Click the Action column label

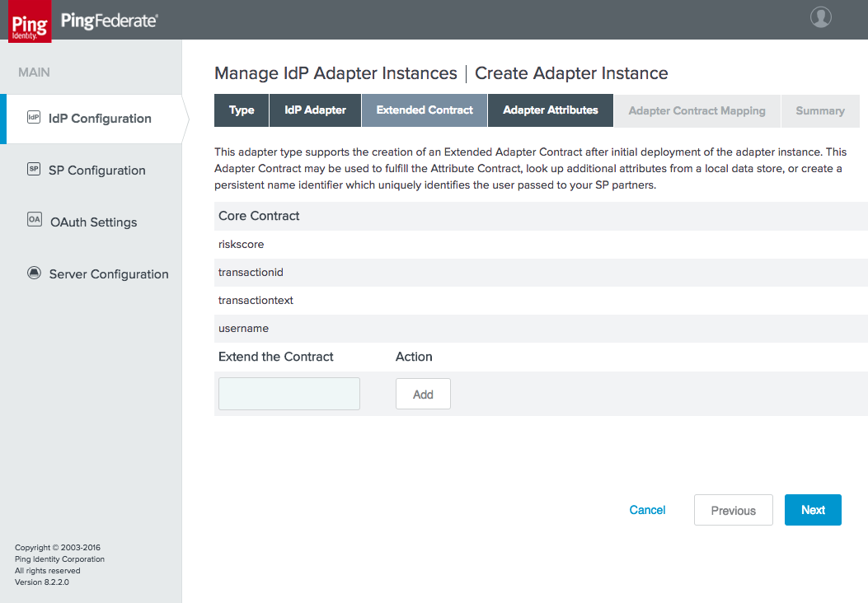(x=414, y=357)
